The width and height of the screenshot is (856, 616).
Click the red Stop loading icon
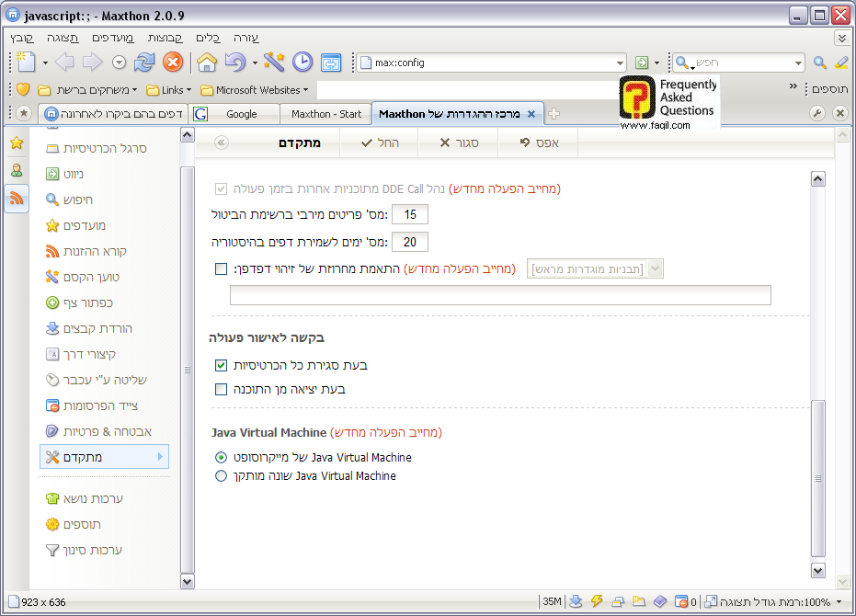[172, 63]
